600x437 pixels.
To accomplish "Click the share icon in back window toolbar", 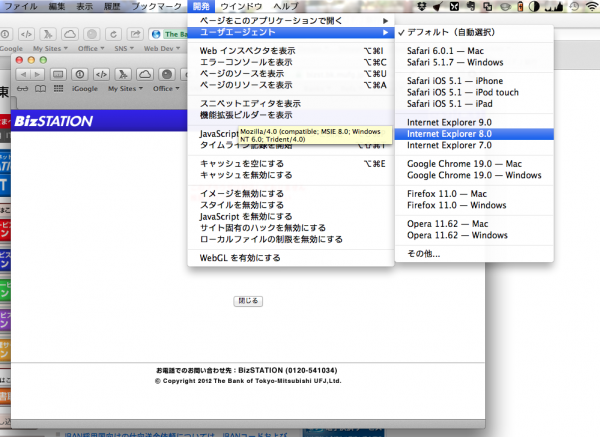I will pyautogui.click(x=135, y=34).
